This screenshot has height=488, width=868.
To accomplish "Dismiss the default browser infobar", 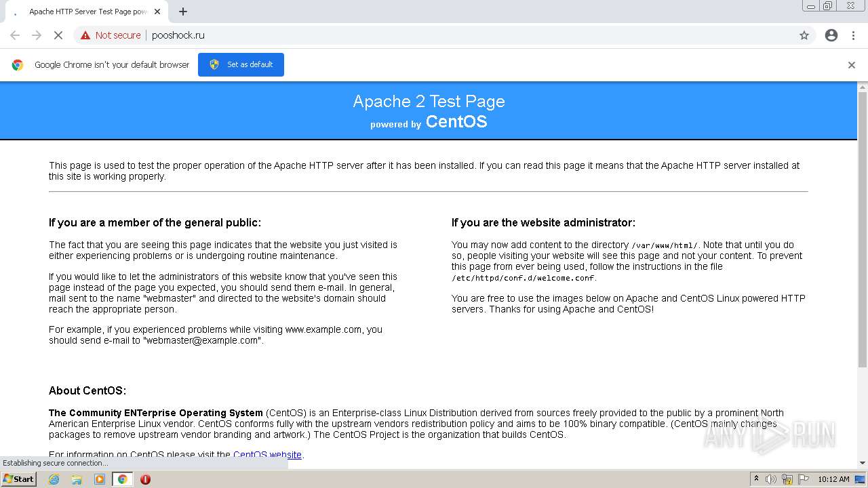I will pos(852,65).
